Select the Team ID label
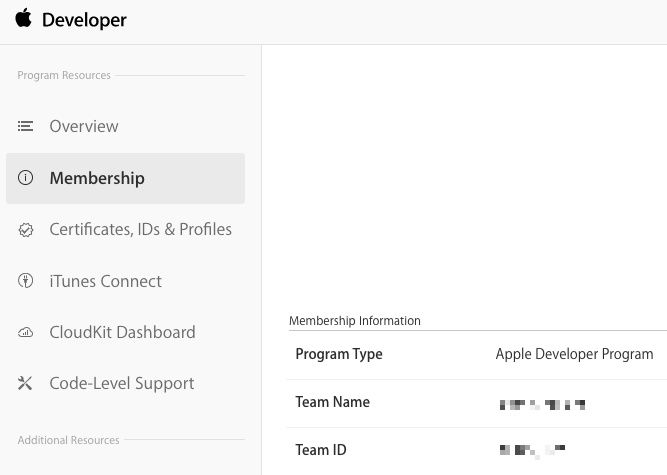 321,450
